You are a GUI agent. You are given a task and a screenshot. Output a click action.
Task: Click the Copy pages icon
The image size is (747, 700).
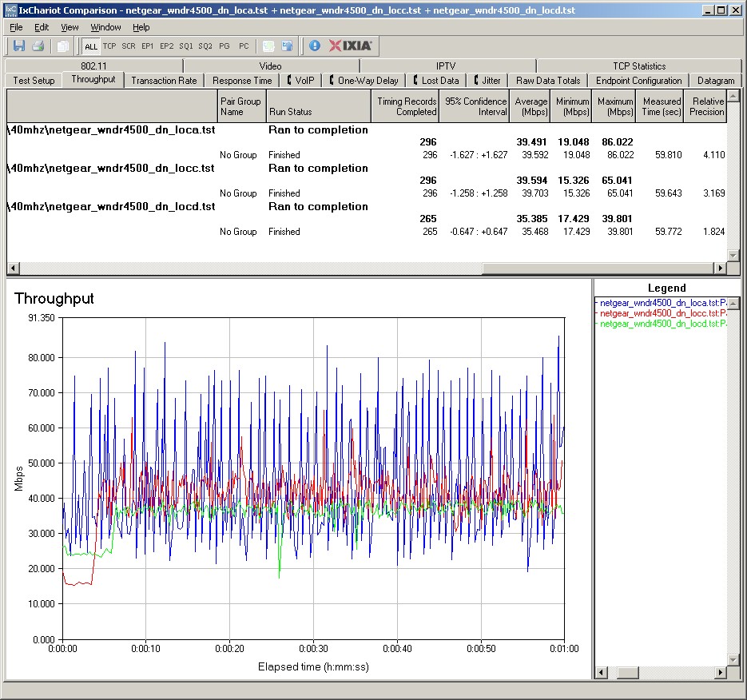[x=62, y=46]
